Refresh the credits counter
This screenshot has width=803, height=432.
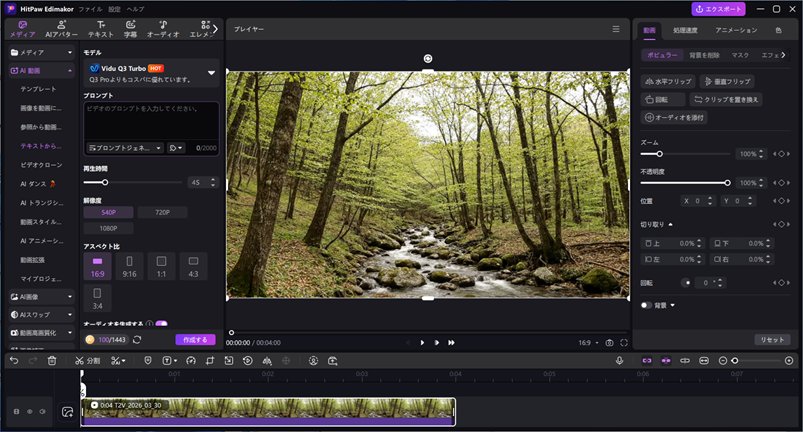click(137, 340)
